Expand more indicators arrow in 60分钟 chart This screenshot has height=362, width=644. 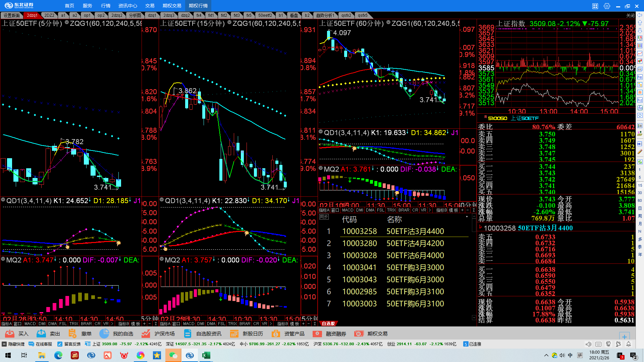pos(430,210)
